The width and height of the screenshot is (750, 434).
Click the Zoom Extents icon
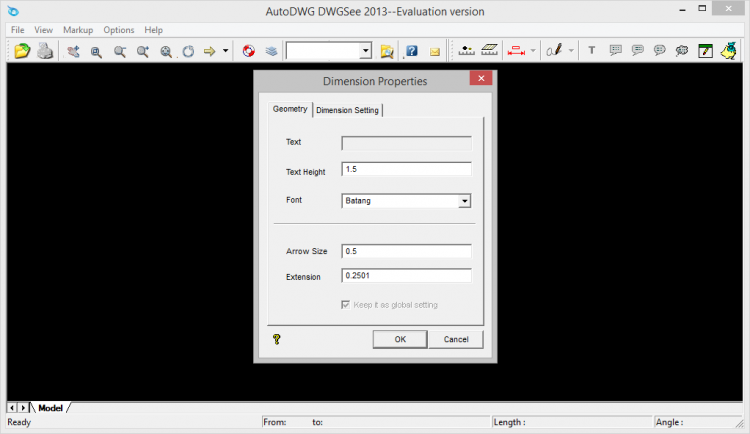(166, 51)
